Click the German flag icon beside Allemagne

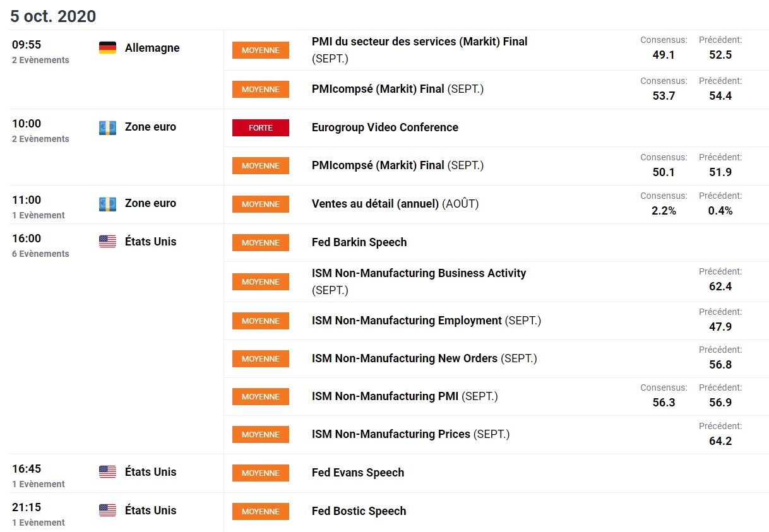(x=107, y=48)
